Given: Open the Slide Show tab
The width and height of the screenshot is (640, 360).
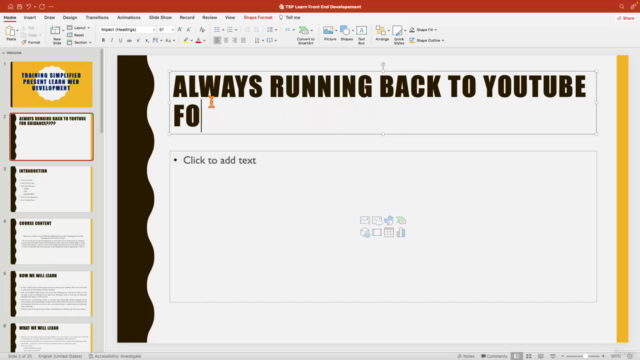Looking at the screenshot, I should pyautogui.click(x=160, y=18).
